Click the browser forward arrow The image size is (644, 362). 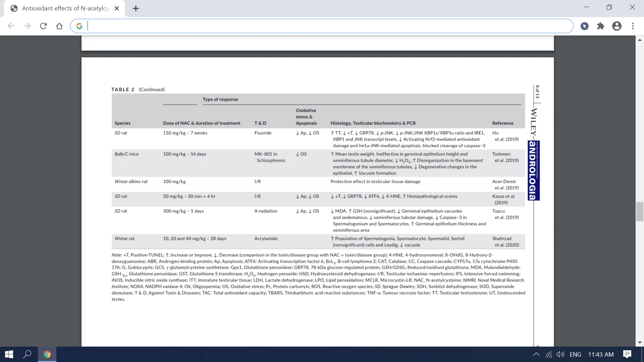[x=27, y=26]
